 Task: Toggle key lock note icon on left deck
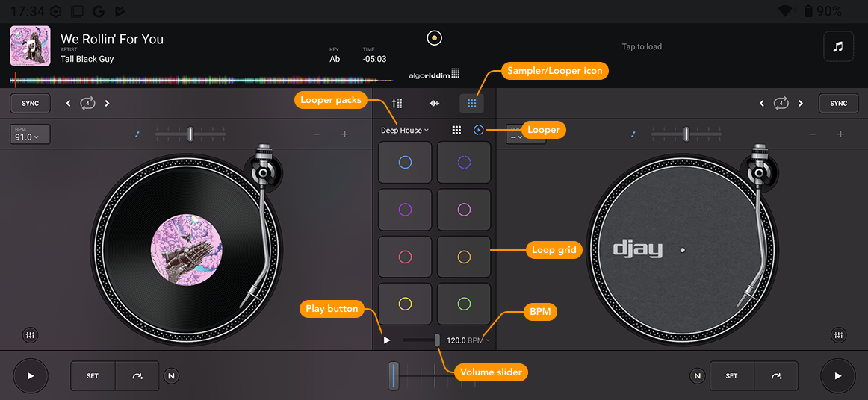tap(138, 134)
